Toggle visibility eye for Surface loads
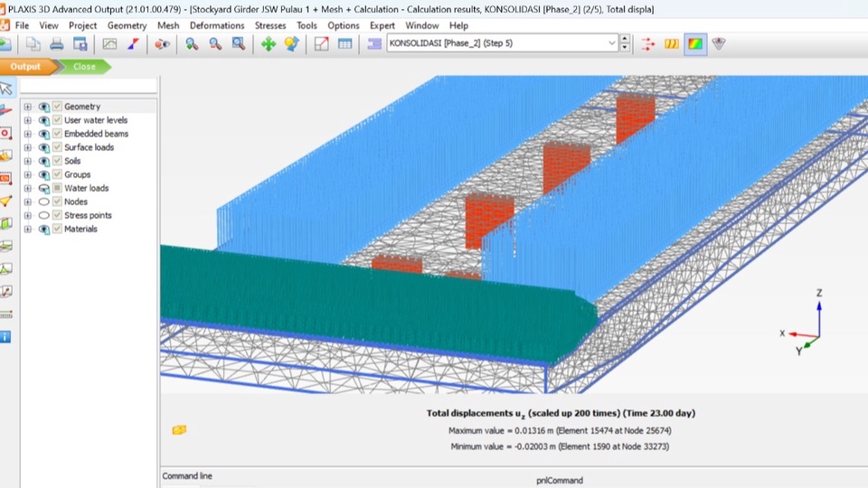 coord(43,147)
